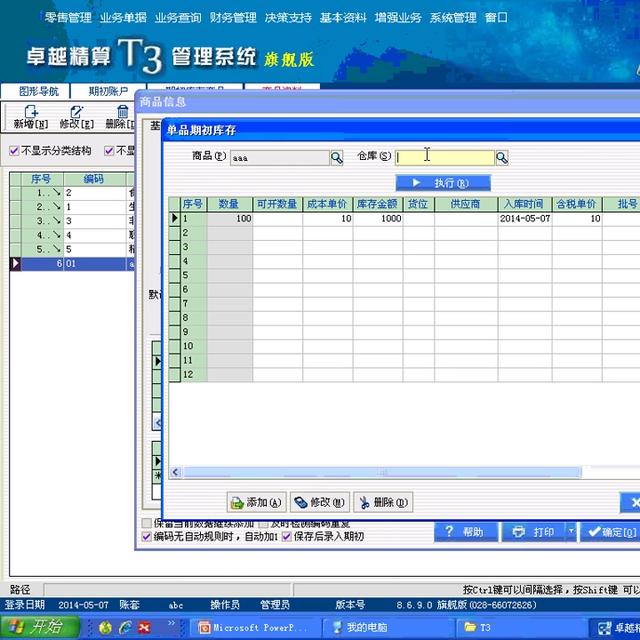This screenshot has height=640, width=640.
Task: Toggle 编码无自动规则时自动加1 checkbox
Action: click(146, 537)
